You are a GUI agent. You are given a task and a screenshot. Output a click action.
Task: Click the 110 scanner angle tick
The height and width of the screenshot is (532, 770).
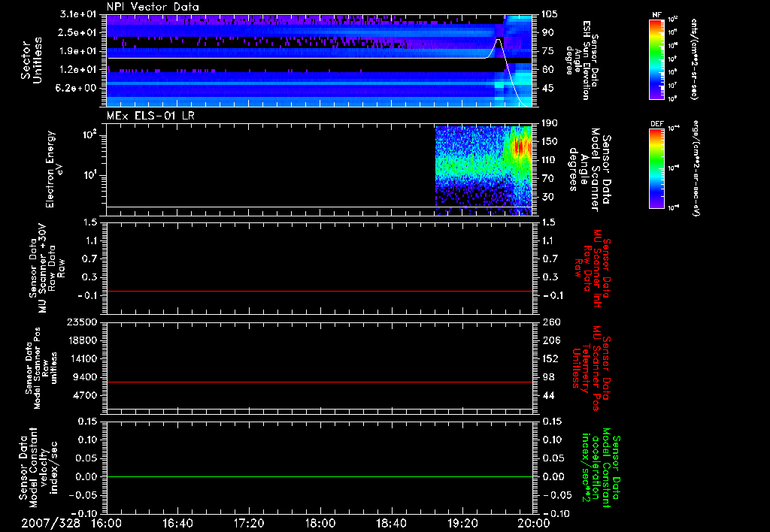coord(550,160)
